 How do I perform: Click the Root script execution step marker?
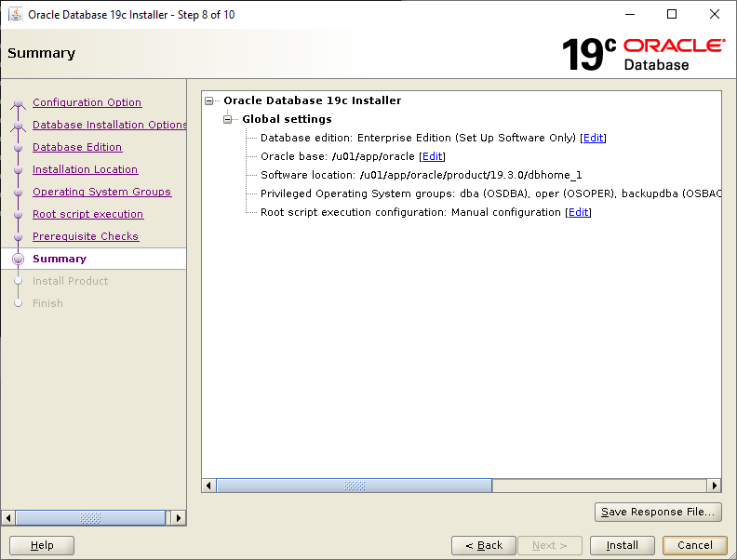point(18,214)
